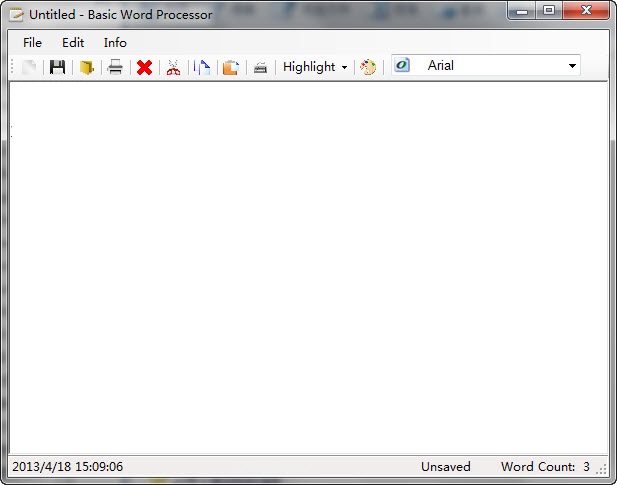Save the document with the floppy disk icon
This screenshot has width=617, height=485.
coord(58,67)
